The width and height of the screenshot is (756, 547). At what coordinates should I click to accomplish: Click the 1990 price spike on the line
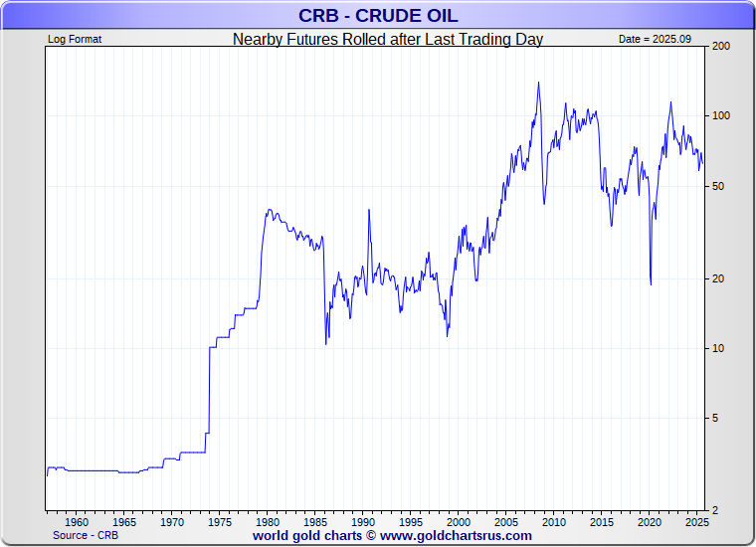pos(369,210)
